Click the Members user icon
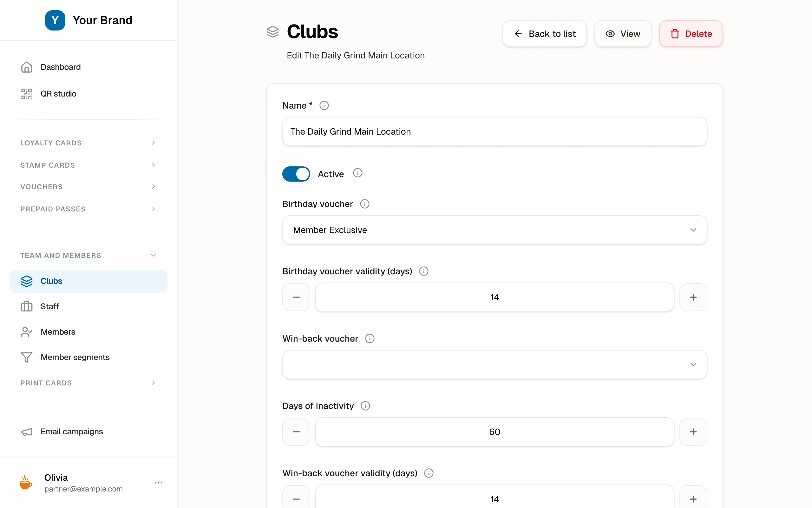This screenshot has height=508, width=812. [27, 331]
